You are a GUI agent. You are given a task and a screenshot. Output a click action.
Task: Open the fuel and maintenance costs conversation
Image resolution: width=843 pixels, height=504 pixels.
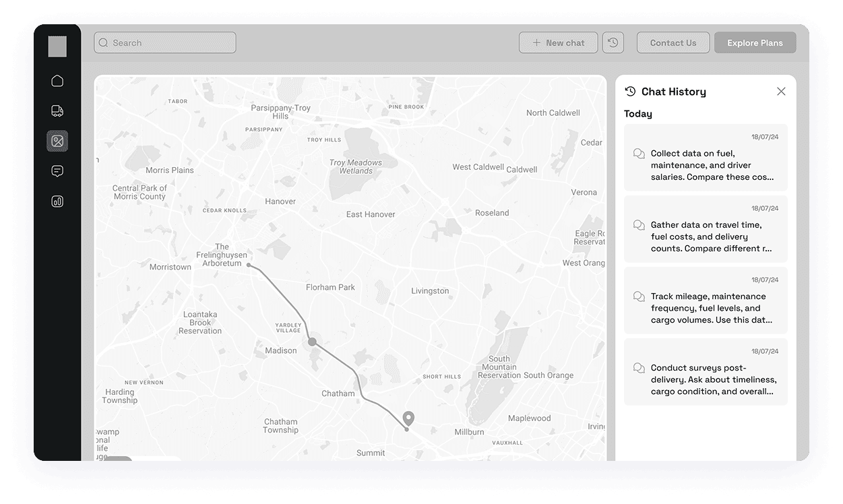pos(706,158)
